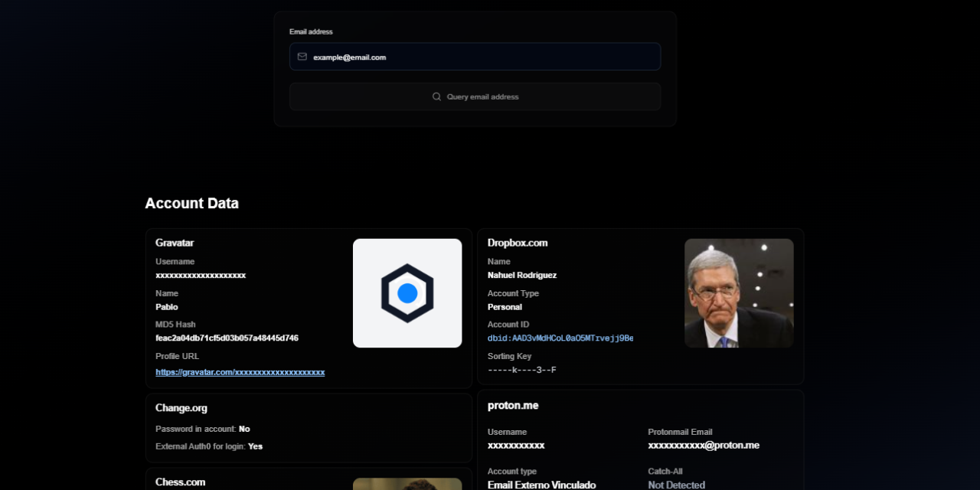980x490 pixels.
Task: Click the masked Gravatar username value
Action: point(201,276)
